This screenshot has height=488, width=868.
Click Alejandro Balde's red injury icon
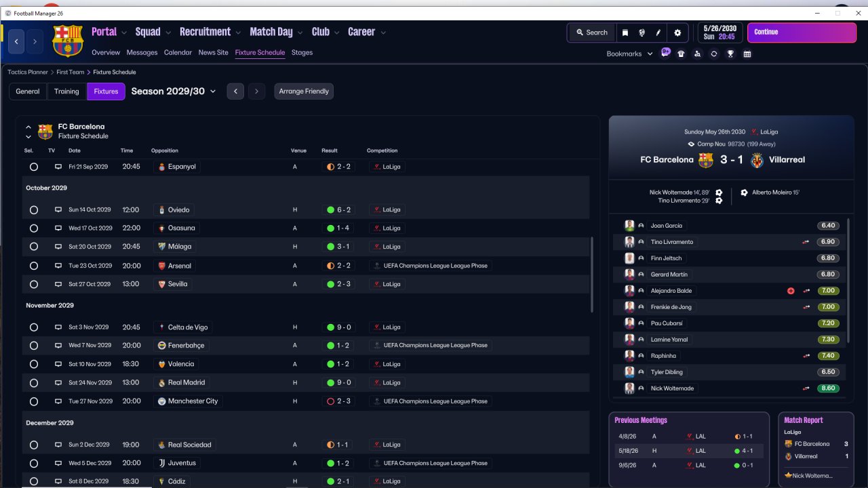click(x=791, y=291)
